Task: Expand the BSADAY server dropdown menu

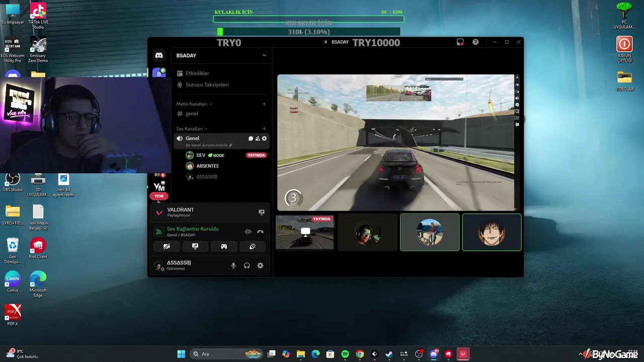Action: coord(264,55)
